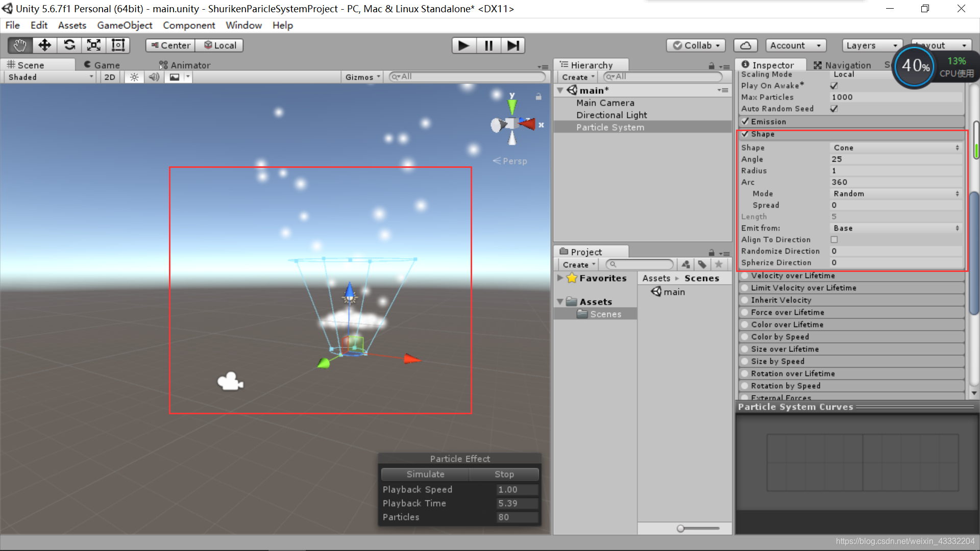Click the scene gizmo X axis cone

point(527,123)
